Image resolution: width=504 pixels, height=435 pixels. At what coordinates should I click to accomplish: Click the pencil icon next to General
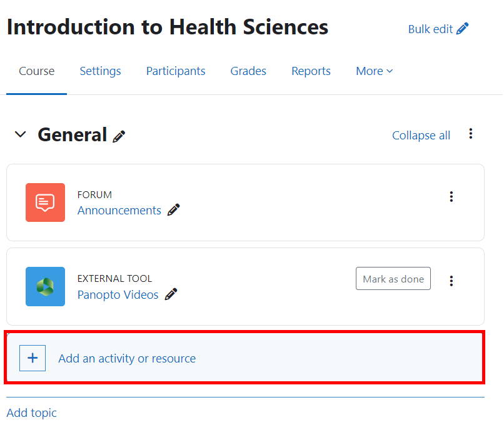click(120, 135)
